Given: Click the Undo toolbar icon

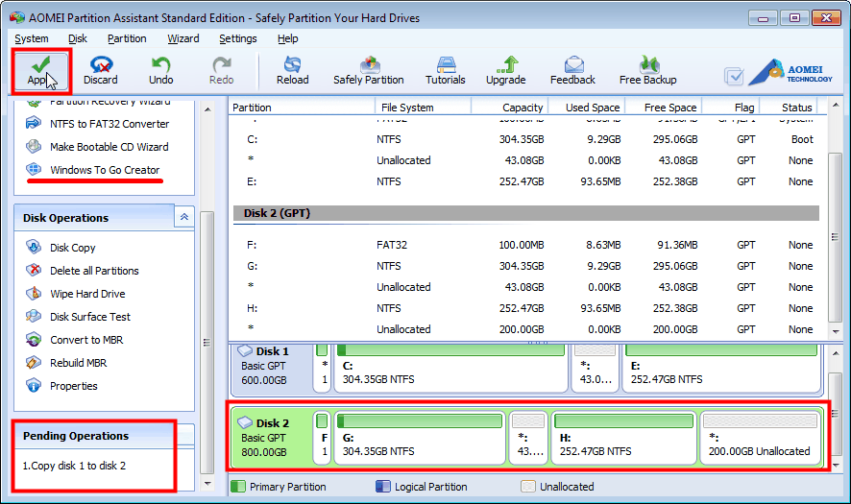Looking at the screenshot, I should tap(160, 71).
